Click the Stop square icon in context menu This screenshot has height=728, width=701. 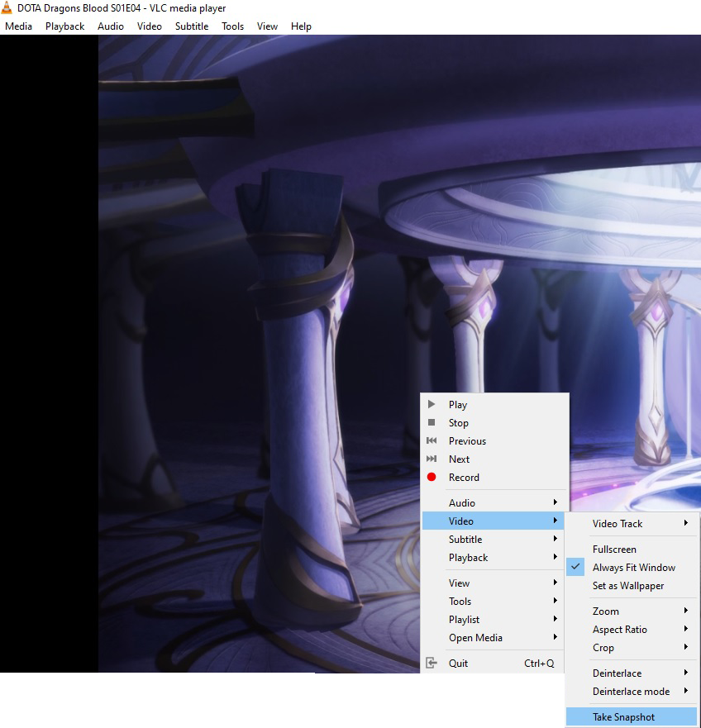click(432, 422)
